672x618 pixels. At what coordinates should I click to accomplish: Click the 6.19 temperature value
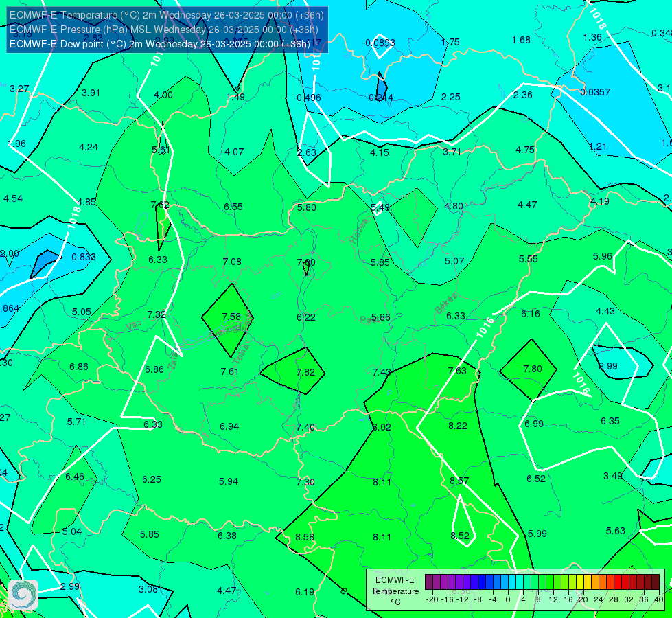coord(305,593)
